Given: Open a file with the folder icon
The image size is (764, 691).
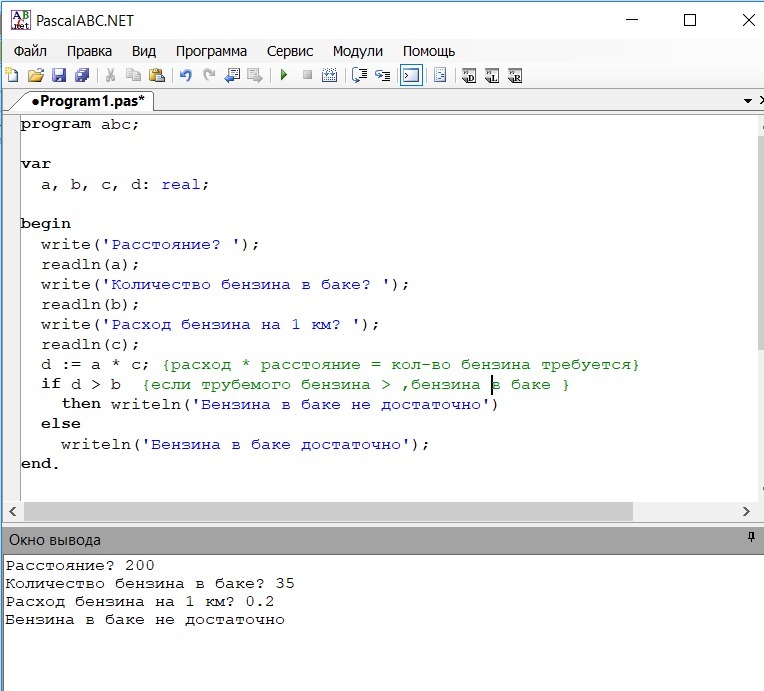Looking at the screenshot, I should (x=36, y=75).
